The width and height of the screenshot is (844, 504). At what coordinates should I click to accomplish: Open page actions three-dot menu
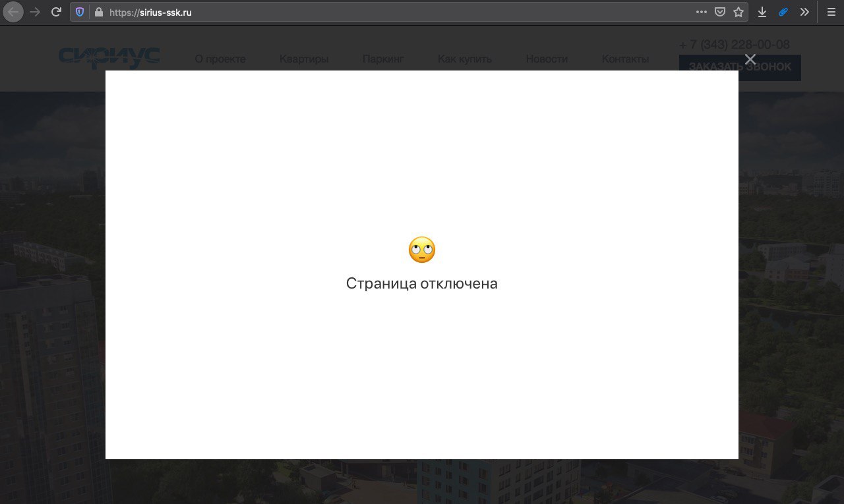tap(702, 12)
